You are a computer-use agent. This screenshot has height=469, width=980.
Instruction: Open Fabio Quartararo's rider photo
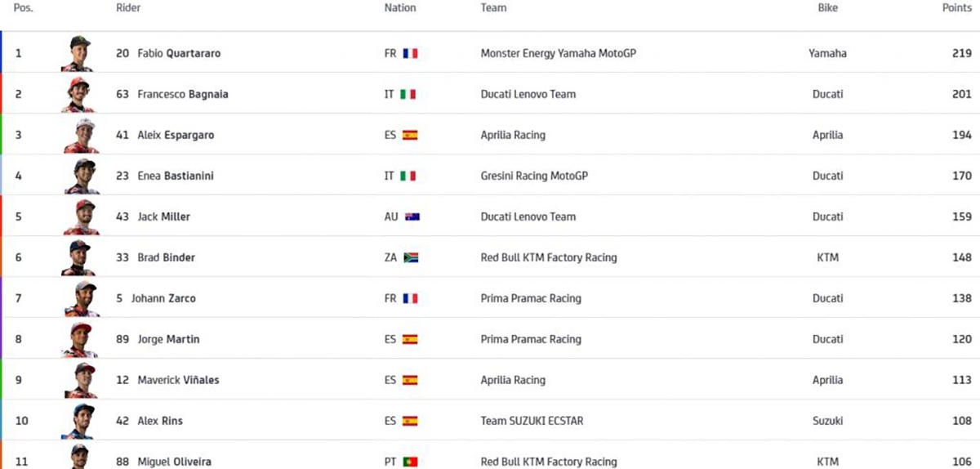click(x=78, y=53)
